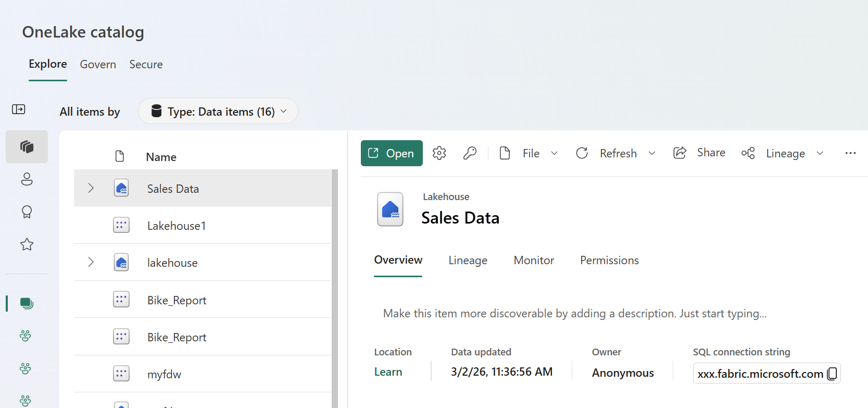
Task: Click the Lakehouse1 item icon
Action: (x=121, y=225)
